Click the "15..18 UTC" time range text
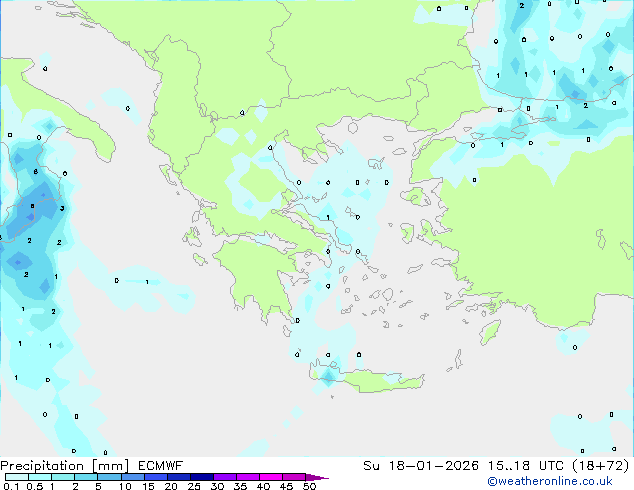The height and width of the screenshot is (490, 634). click(526, 466)
